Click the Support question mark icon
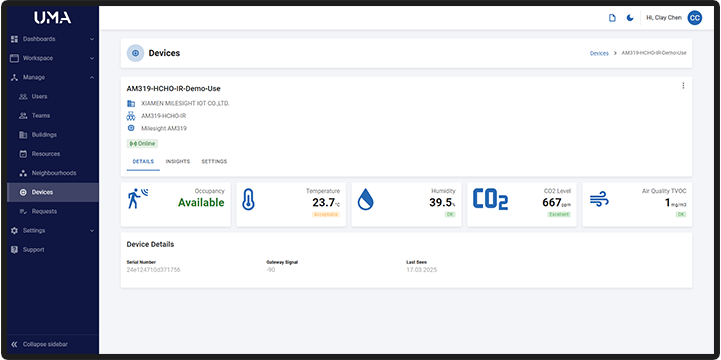 pos(14,250)
